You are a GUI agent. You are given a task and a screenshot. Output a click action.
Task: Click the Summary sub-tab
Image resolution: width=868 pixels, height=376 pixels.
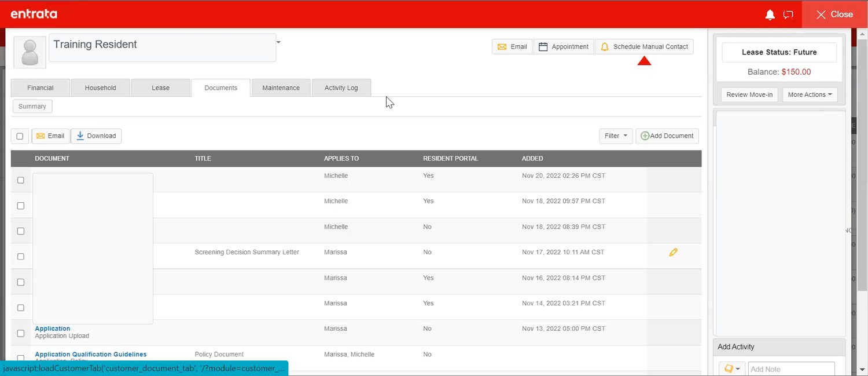(x=32, y=107)
